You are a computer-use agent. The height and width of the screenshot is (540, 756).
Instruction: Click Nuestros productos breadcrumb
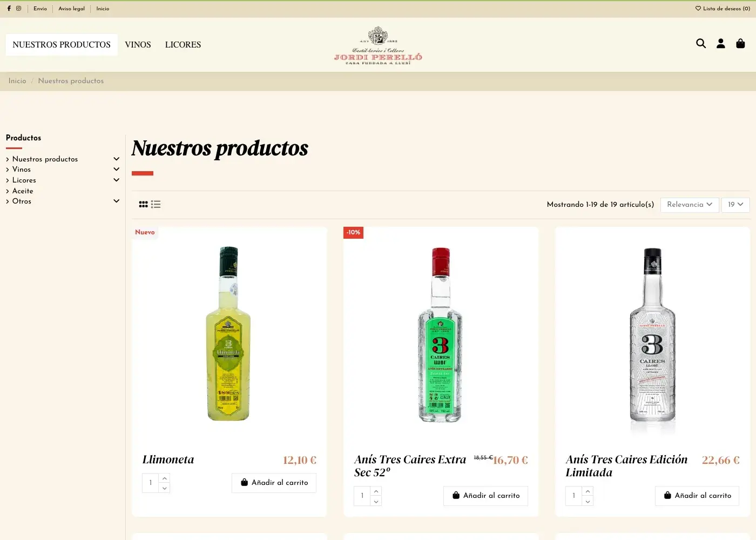point(71,81)
